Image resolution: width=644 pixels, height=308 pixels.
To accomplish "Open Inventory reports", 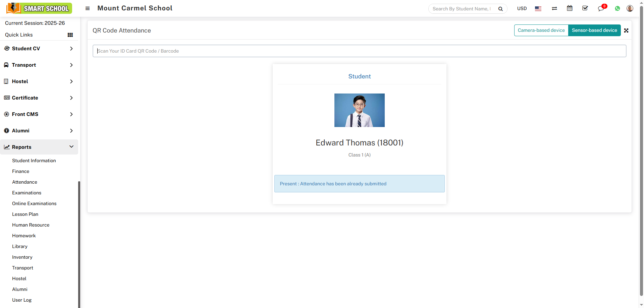I will pyautogui.click(x=22, y=257).
